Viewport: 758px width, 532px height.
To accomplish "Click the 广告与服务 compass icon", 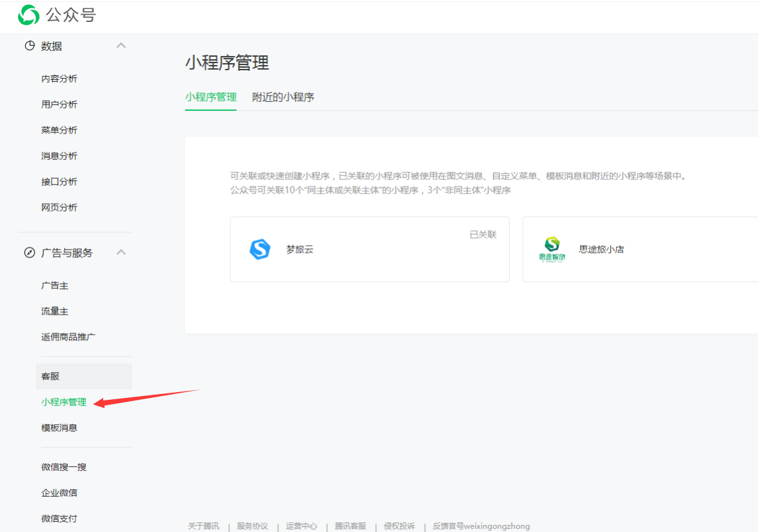I will [29, 253].
